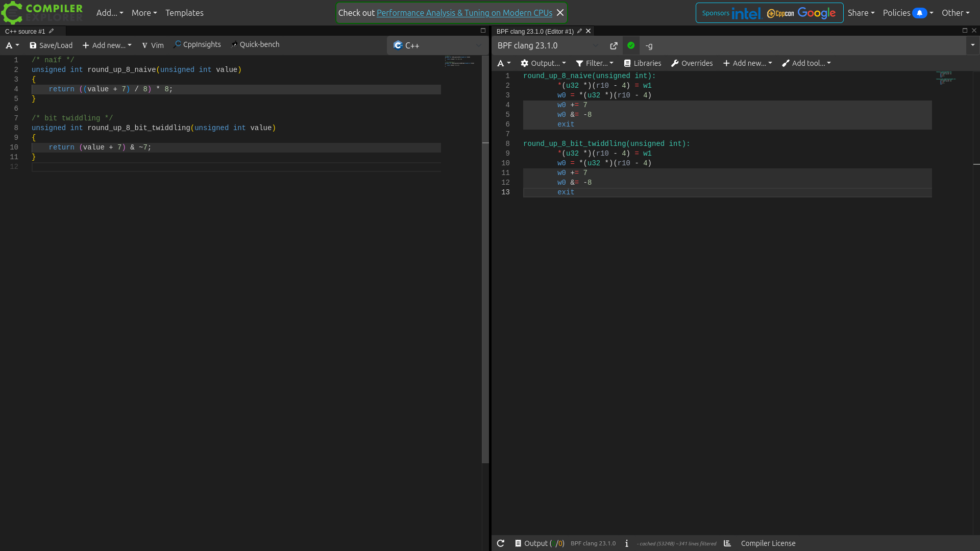Dismiss the Performance Analysis promo banner

coord(560,13)
